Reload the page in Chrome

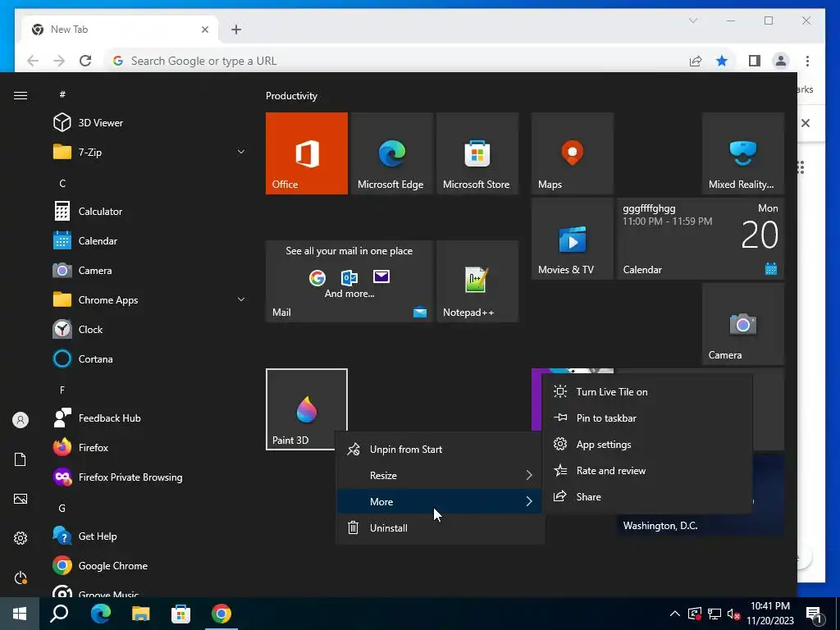pyautogui.click(x=85, y=61)
